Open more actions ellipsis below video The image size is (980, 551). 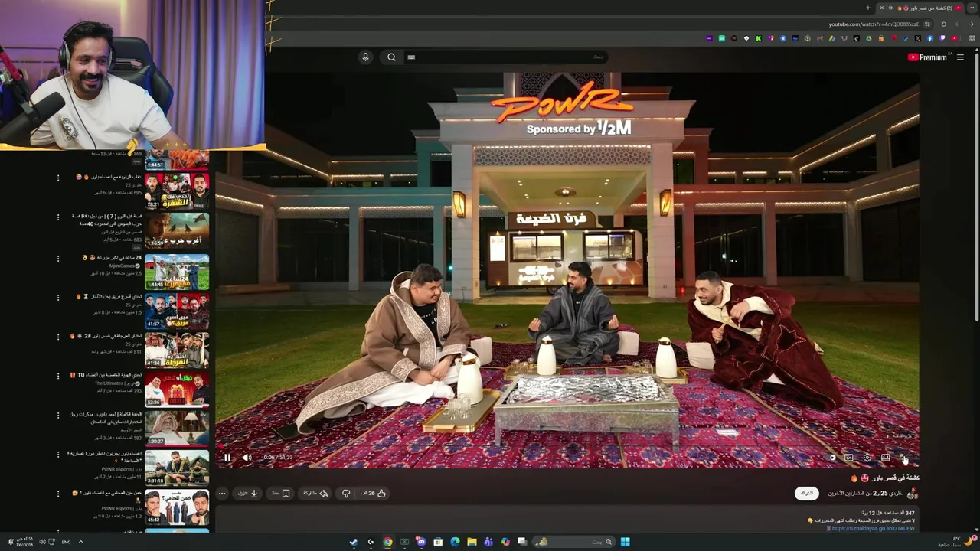tap(222, 494)
